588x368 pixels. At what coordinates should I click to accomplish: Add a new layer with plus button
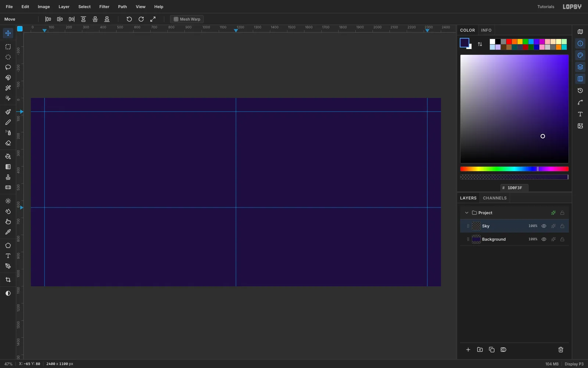coord(468,350)
